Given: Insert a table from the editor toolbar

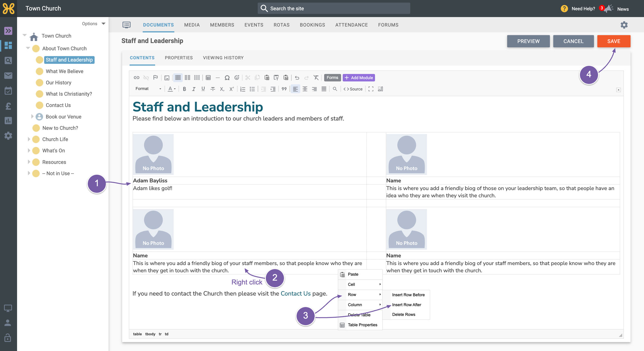Looking at the screenshot, I should click(x=208, y=78).
